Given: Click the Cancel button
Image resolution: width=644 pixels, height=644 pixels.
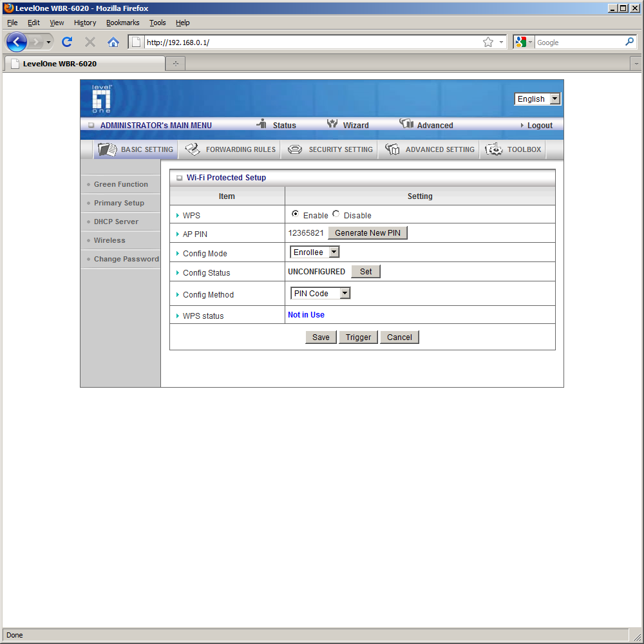Looking at the screenshot, I should pos(399,337).
